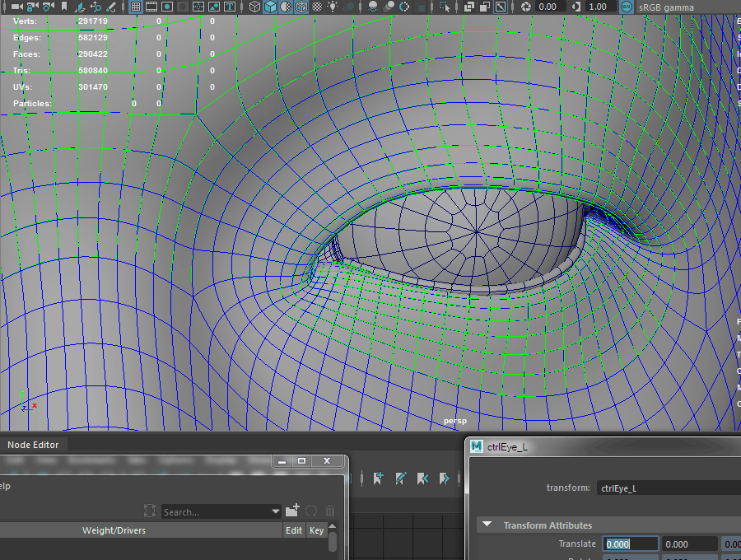Toggle the 2D Pan/Zoom tool icon
741x560 pixels.
click(x=95, y=7)
